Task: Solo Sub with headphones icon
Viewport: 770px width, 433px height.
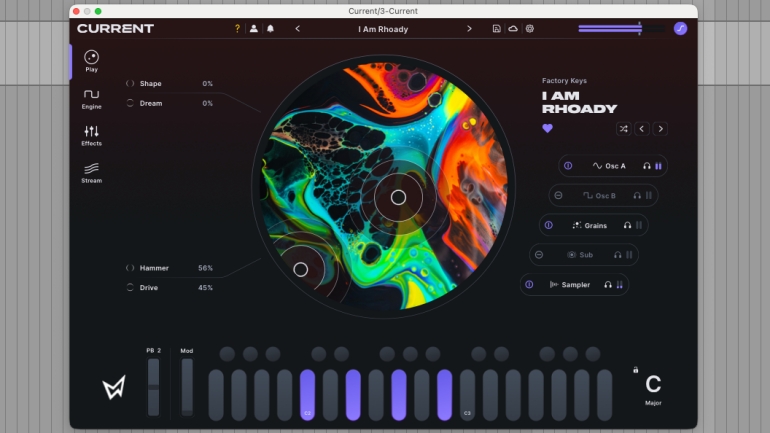Action: [x=618, y=255]
